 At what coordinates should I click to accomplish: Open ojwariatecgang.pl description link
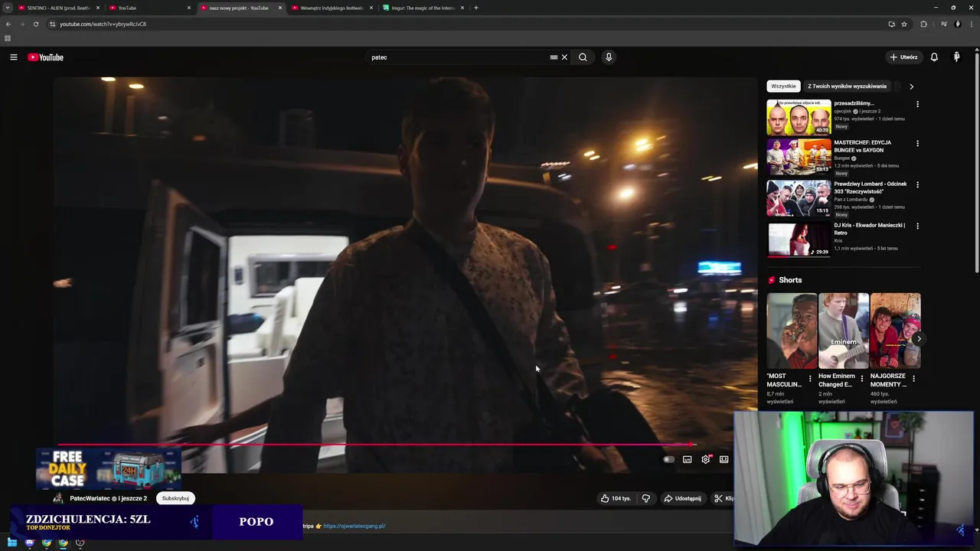click(x=354, y=526)
